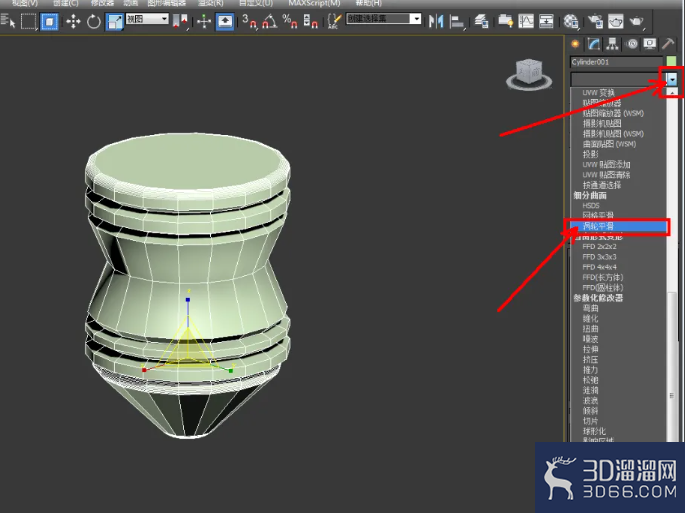Click the modifier list dropdown arrow

click(672, 79)
